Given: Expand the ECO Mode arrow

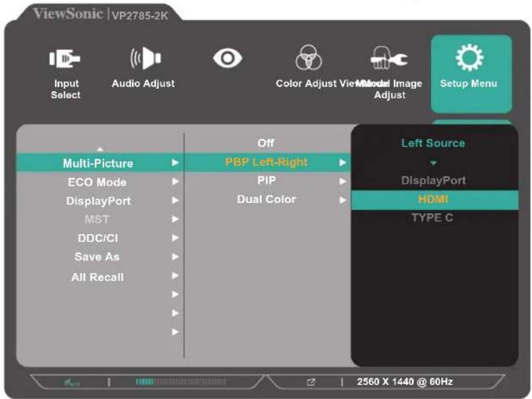Looking at the screenshot, I should click(175, 182).
